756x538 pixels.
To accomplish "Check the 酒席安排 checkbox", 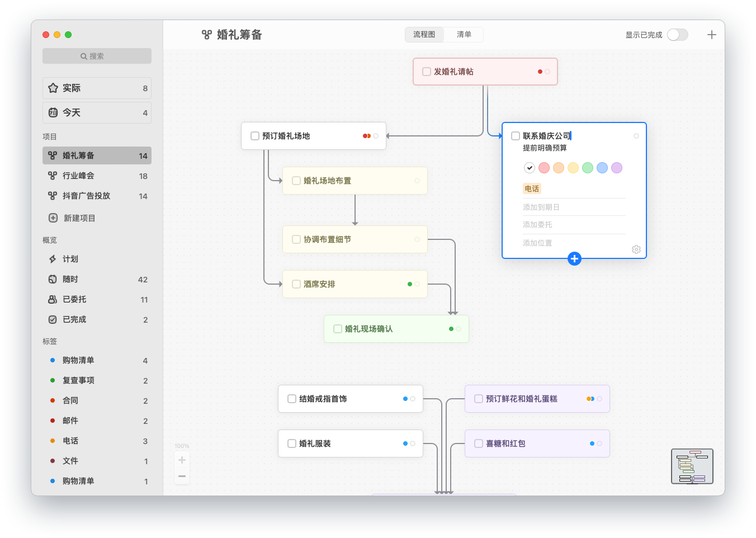I will pos(296,284).
